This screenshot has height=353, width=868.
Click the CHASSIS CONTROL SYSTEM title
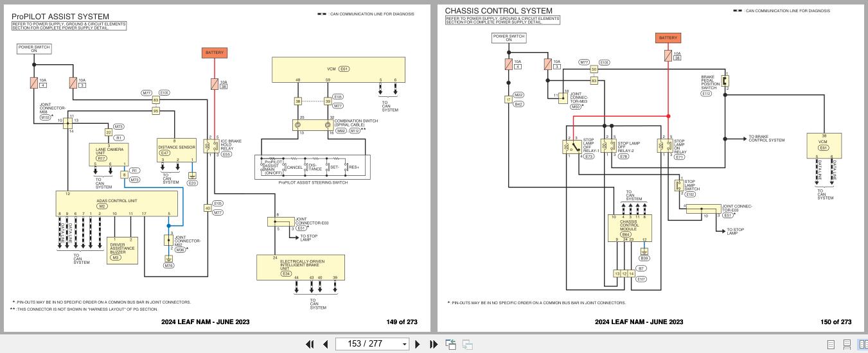pos(499,11)
